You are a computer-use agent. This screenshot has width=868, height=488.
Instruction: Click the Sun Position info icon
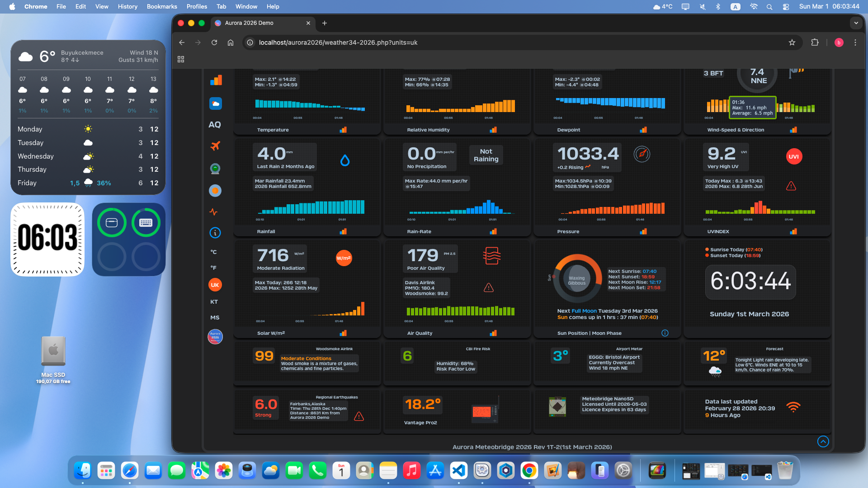[665, 333]
